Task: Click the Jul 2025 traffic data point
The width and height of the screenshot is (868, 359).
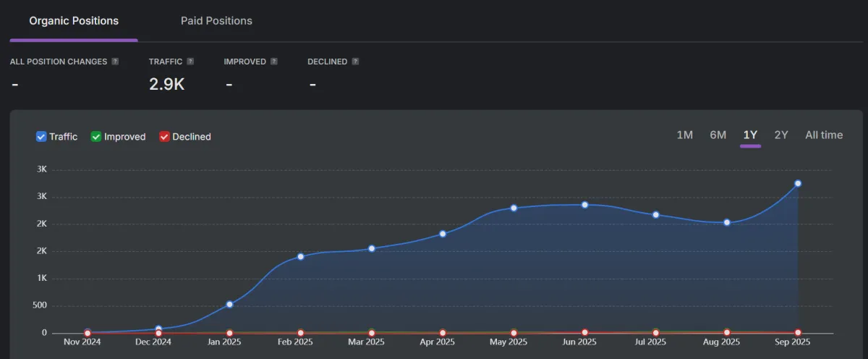Action: click(656, 214)
